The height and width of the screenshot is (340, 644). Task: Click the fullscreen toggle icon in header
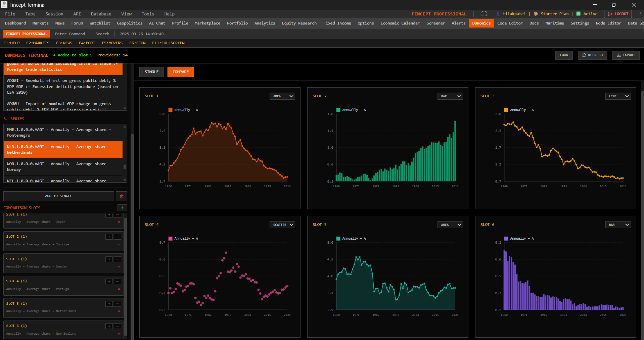484,14
